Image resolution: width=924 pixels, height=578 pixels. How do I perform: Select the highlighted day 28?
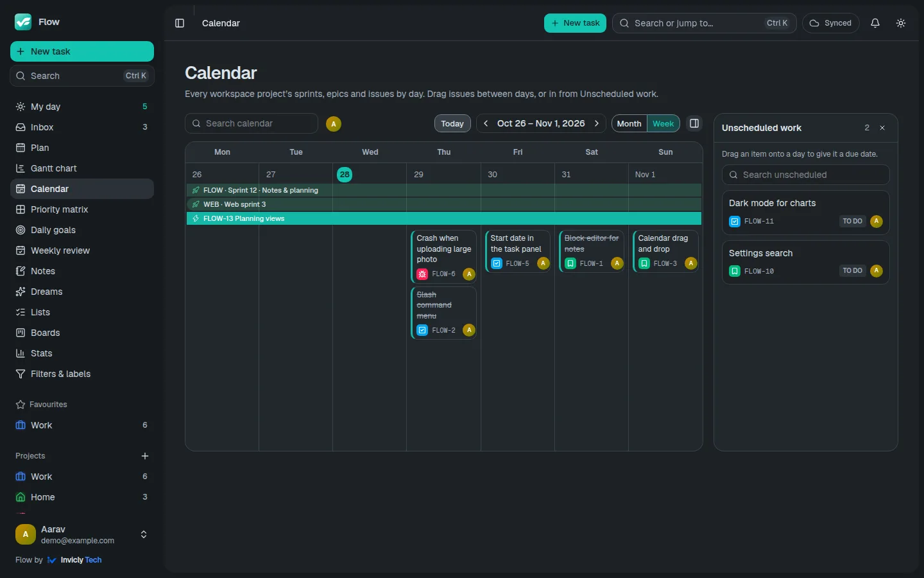[x=345, y=174]
